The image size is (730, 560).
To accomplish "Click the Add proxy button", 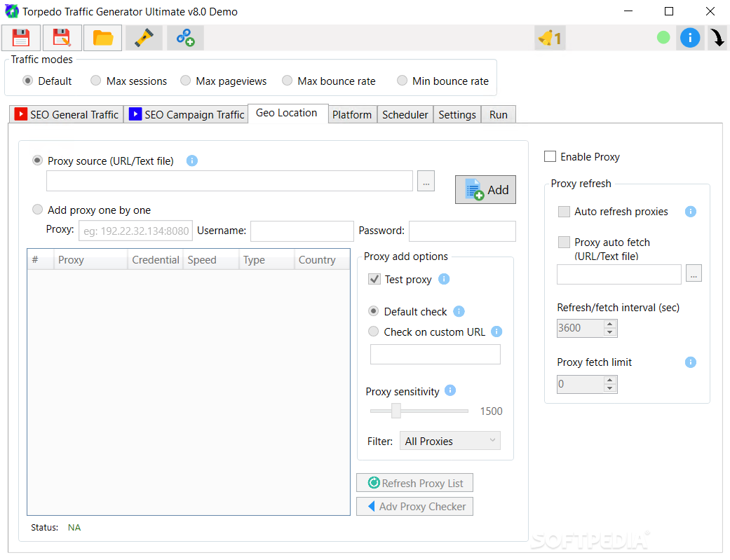I will point(485,189).
